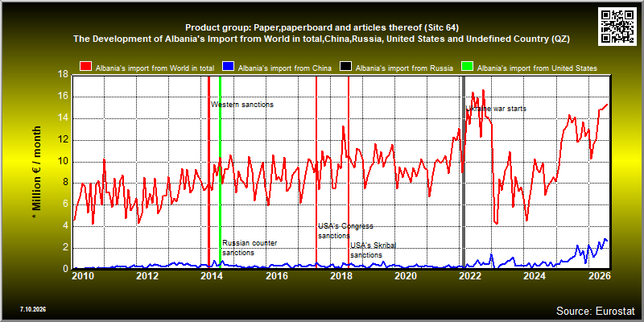Click the red vertical USA's Congress sanctions marker

coord(316,172)
